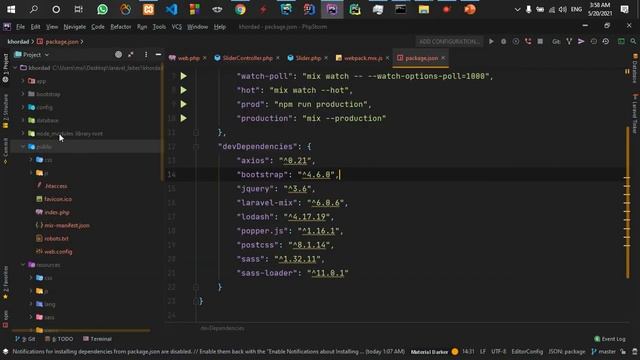Click Add Configuration button
The width and height of the screenshot is (640, 360).
click(x=449, y=42)
